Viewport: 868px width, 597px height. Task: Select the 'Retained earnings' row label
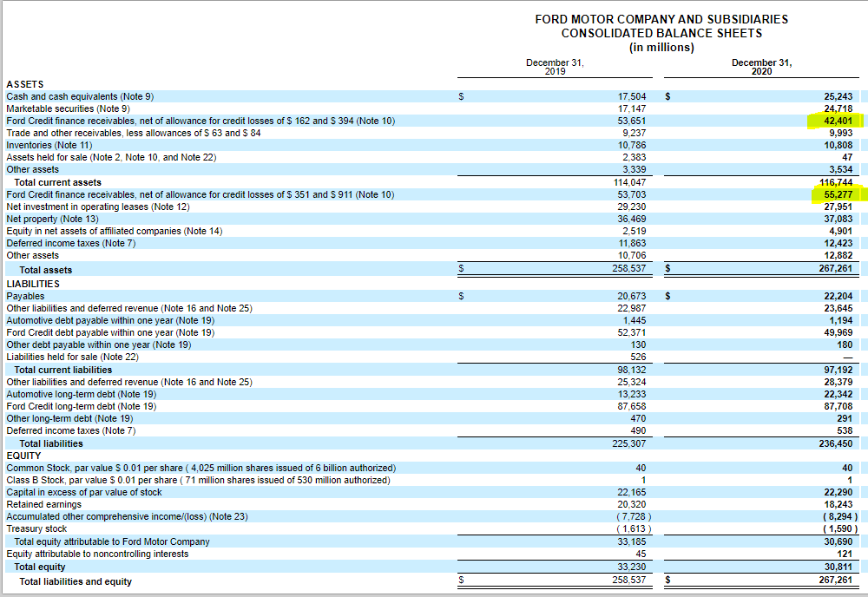43,505
